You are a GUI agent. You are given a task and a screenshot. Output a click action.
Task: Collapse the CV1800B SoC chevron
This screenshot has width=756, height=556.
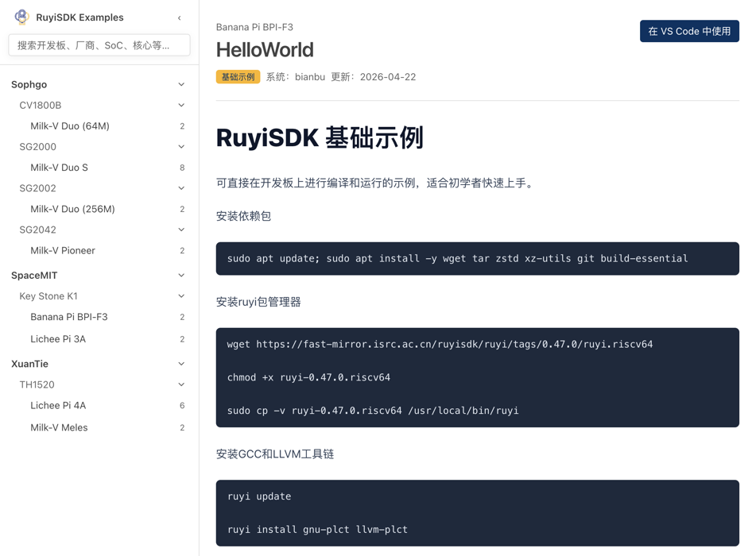click(181, 105)
